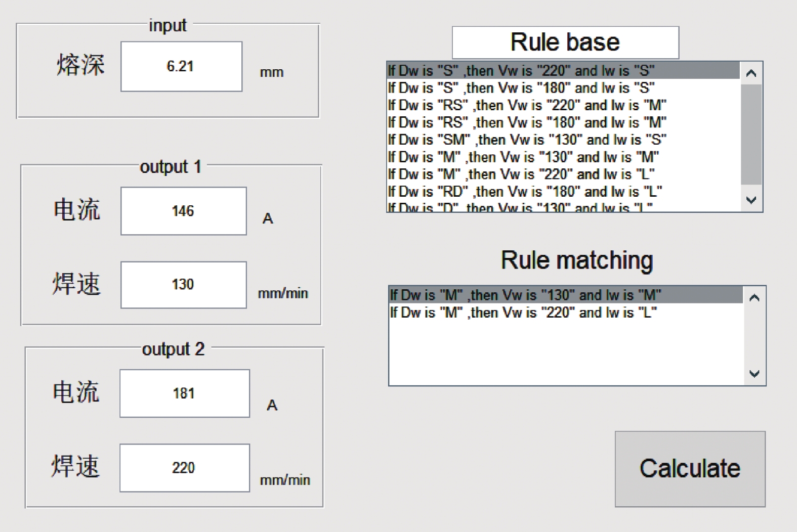
Task: Choose rule Dw "SM" with Vw "130"
Action: click(x=526, y=140)
